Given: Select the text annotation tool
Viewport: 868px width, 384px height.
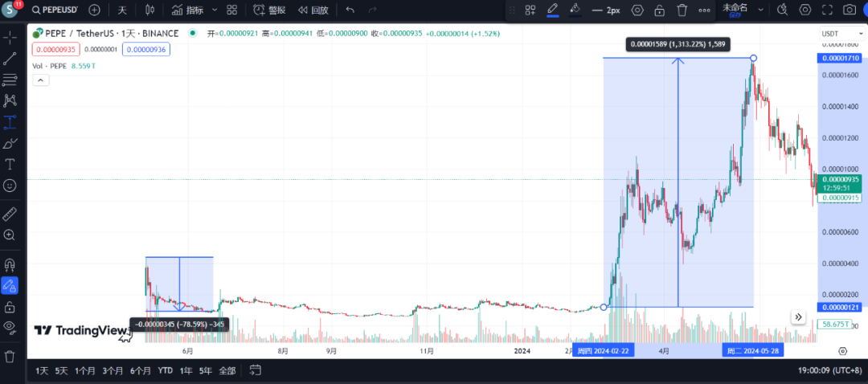Looking at the screenshot, I should click(10, 165).
